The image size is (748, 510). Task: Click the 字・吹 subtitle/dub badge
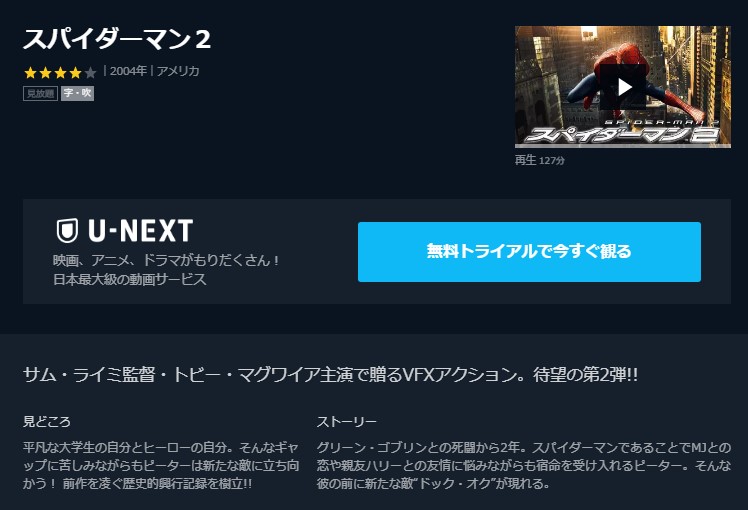coord(77,94)
